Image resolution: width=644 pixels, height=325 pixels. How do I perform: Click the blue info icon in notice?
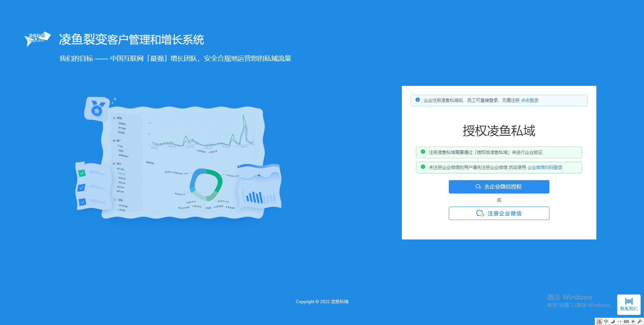click(418, 100)
